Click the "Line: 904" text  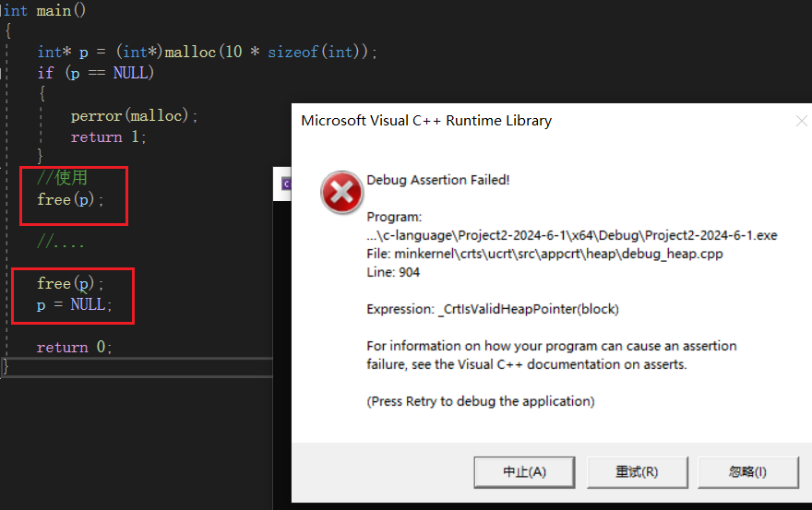[394, 272]
